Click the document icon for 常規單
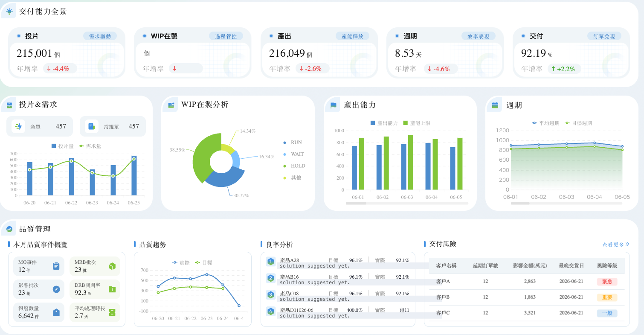This screenshot has width=644, height=335. click(x=91, y=126)
